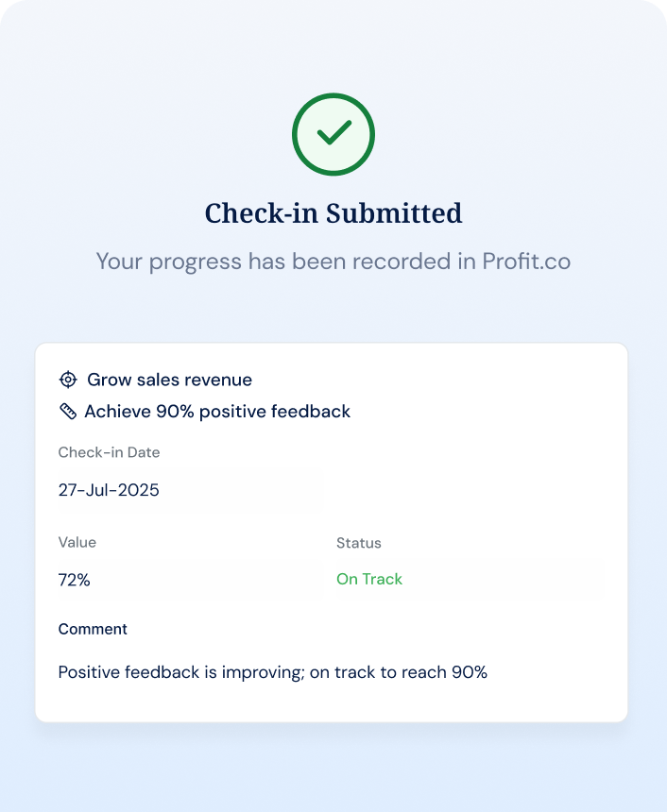Select the green 'On Track' status

pos(369,579)
